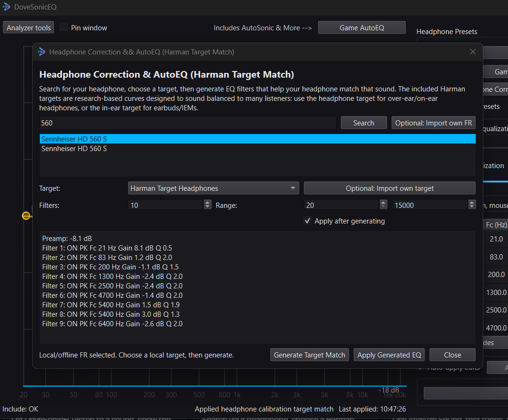The width and height of the screenshot is (508, 420).
Task: Click Filter 2 line with Fc 83 Hz
Action: 107,258
